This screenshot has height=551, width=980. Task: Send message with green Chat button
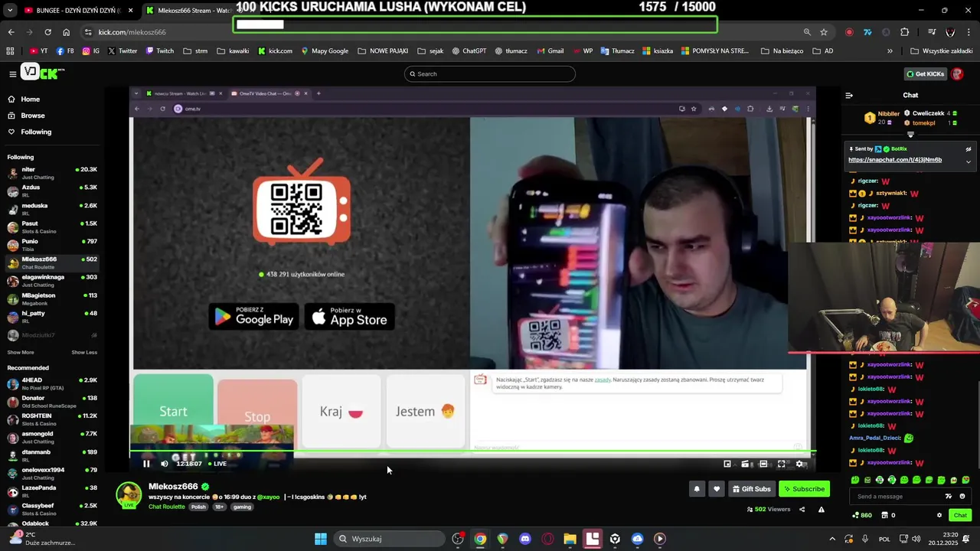pyautogui.click(x=960, y=515)
